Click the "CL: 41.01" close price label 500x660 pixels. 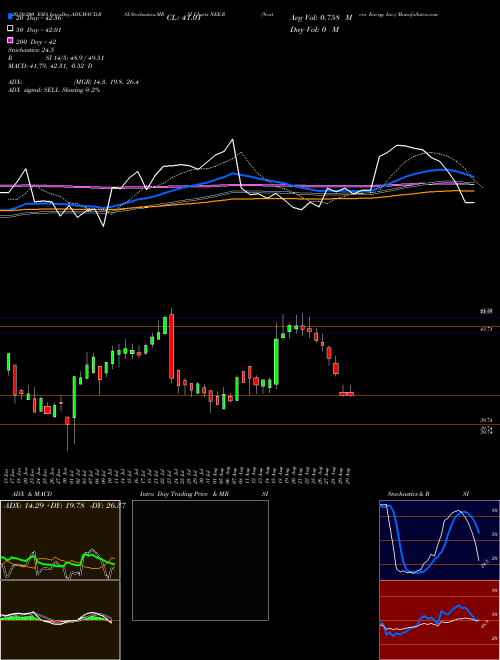coord(184,18)
